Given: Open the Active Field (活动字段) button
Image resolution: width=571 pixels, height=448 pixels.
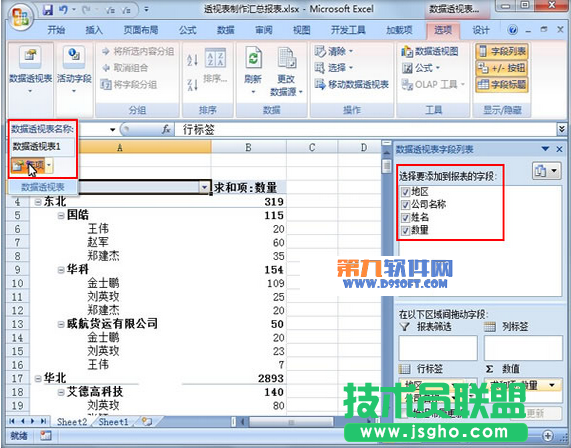Looking at the screenshot, I should click(74, 69).
